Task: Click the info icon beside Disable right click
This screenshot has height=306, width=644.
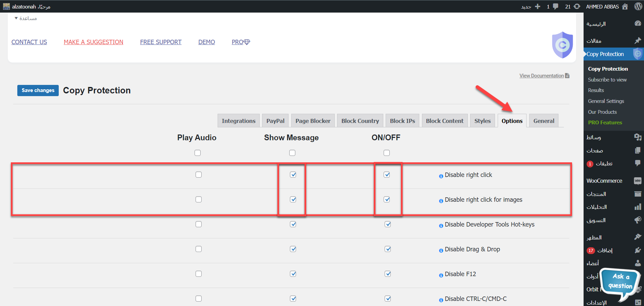Action: (x=441, y=176)
